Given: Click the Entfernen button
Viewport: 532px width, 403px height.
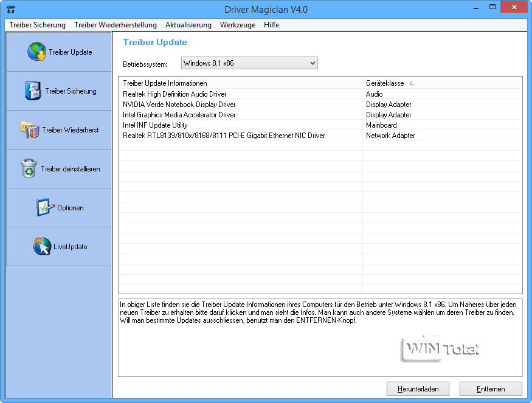Looking at the screenshot, I should pos(491,389).
